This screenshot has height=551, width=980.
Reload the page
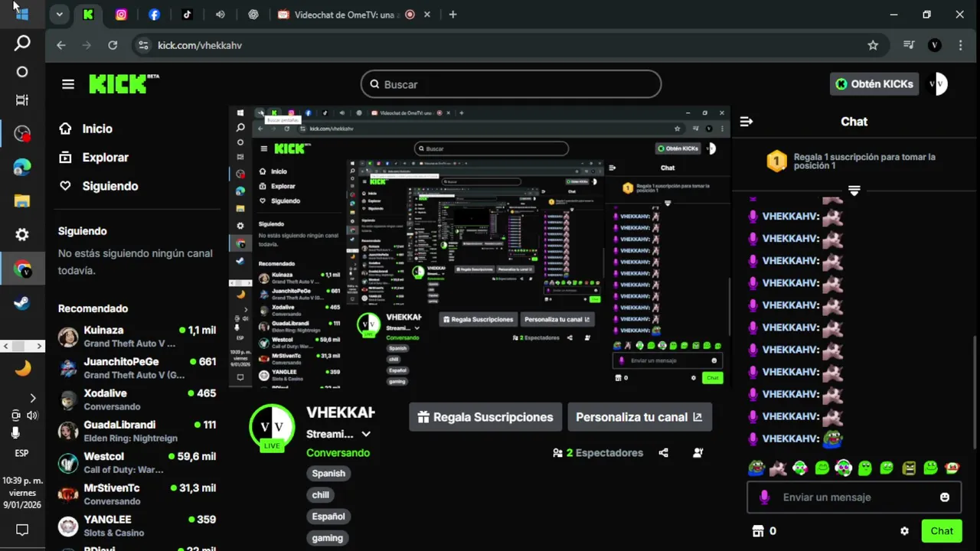[x=113, y=45]
